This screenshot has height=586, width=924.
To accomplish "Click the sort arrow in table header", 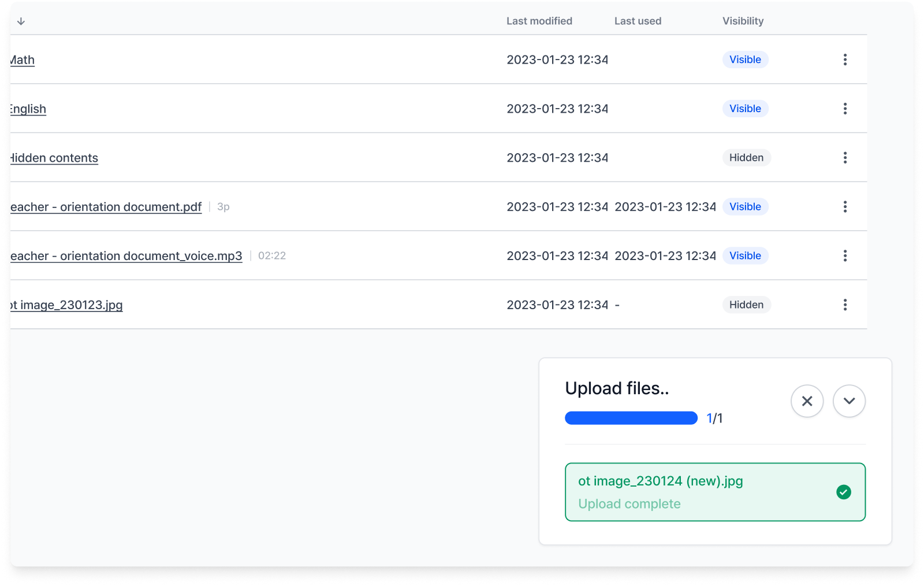I will (21, 21).
